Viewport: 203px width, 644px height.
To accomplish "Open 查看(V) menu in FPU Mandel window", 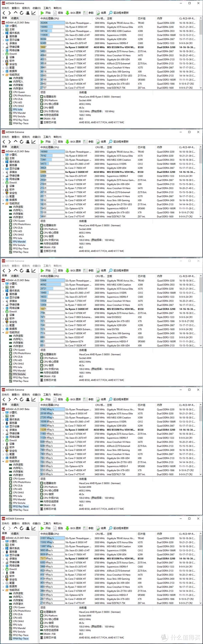I will click(15, 137).
